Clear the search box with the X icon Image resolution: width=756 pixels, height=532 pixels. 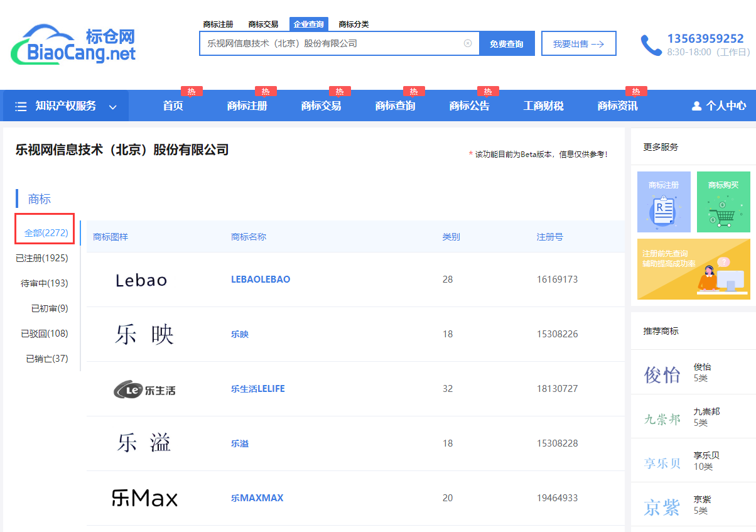pos(468,43)
